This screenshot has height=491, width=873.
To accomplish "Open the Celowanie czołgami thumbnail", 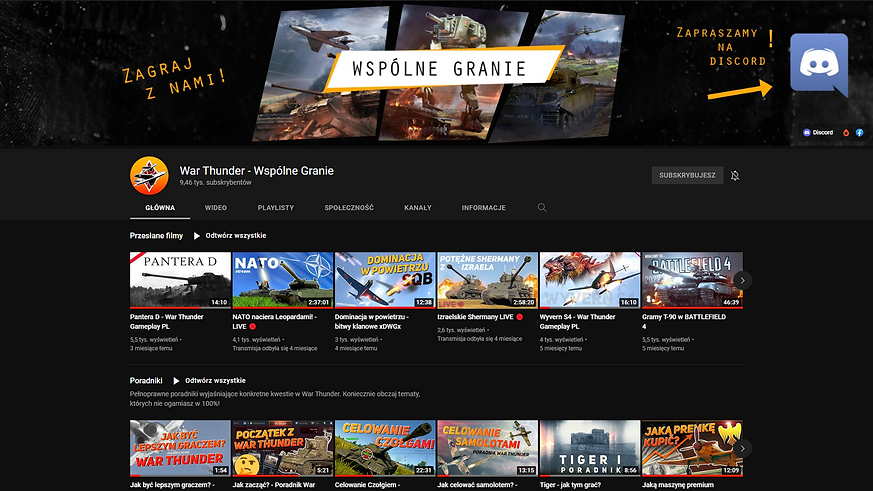I will pos(385,448).
